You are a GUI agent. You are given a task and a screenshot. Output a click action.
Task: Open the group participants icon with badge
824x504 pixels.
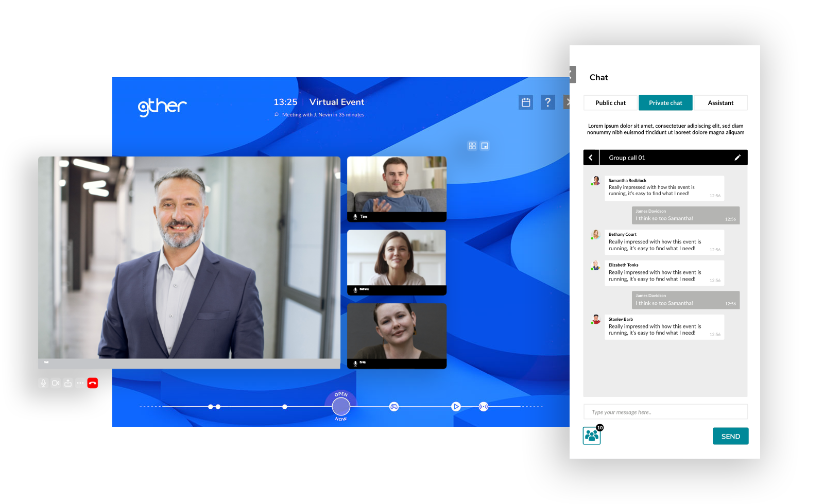tap(592, 436)
